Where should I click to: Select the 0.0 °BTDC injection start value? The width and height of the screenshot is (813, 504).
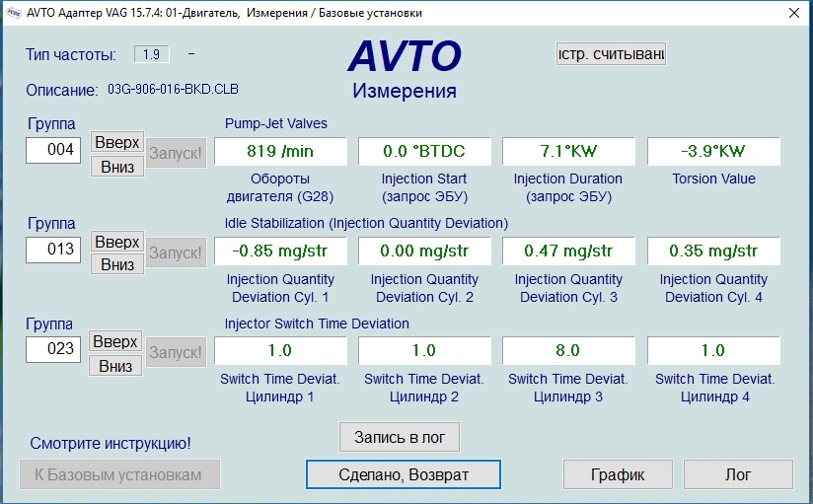424,152
